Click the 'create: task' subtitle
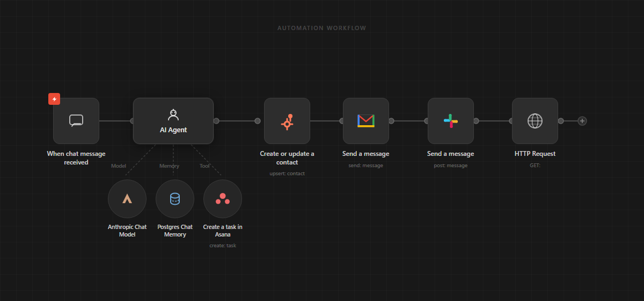The width and height of the screenshot is (644, 301). 223,246
